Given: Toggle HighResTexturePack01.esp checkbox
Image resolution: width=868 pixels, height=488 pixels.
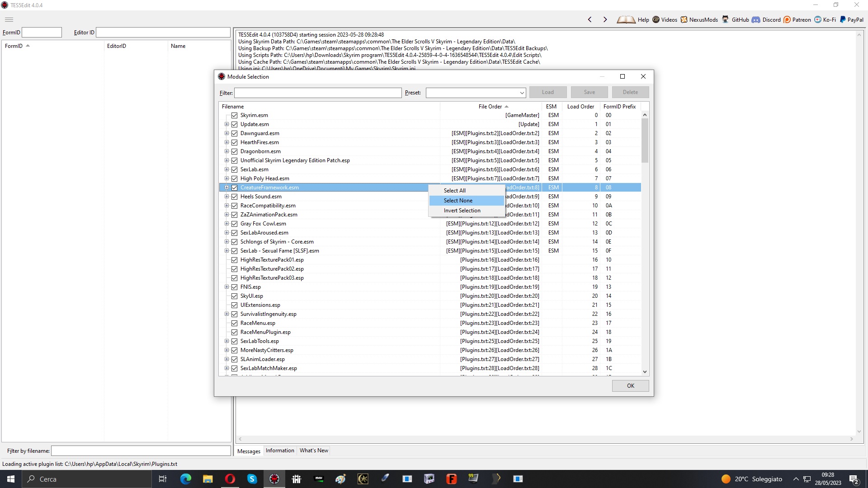Looking at the screenshot, I should tap(234, 260).
